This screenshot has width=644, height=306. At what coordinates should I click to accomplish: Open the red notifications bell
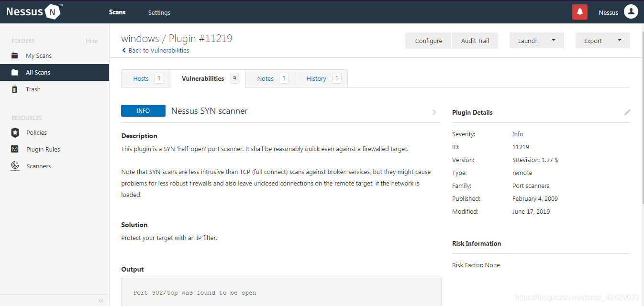[579, 12]
